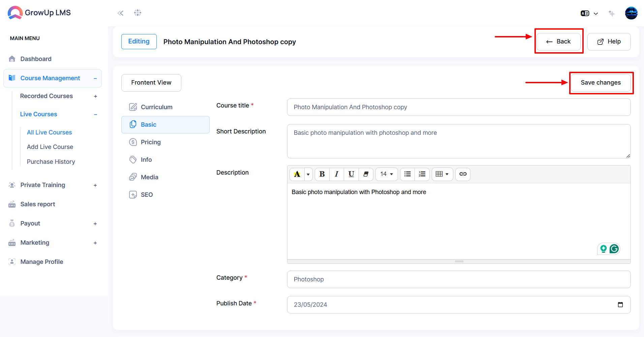Click the GrowUp LMS logo
This screenshot has width=644, height=337.
coord(39,13)
